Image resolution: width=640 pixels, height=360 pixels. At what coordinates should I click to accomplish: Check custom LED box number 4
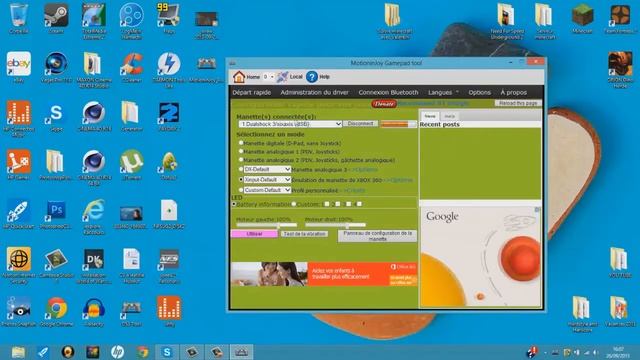coord(359,204)
